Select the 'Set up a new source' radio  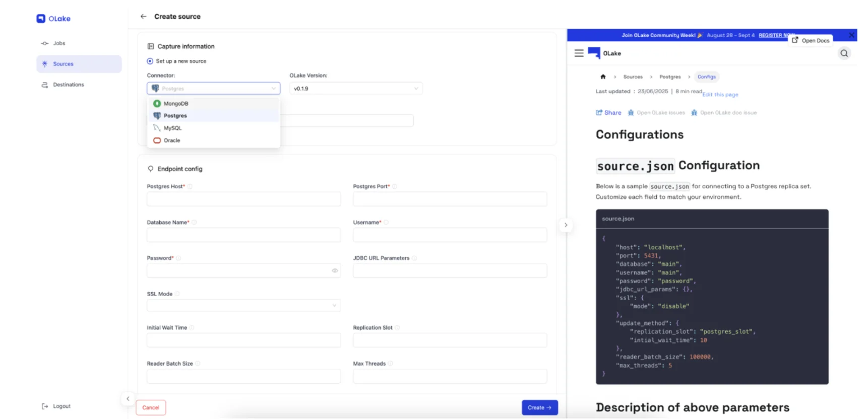(x=150, y=61)
